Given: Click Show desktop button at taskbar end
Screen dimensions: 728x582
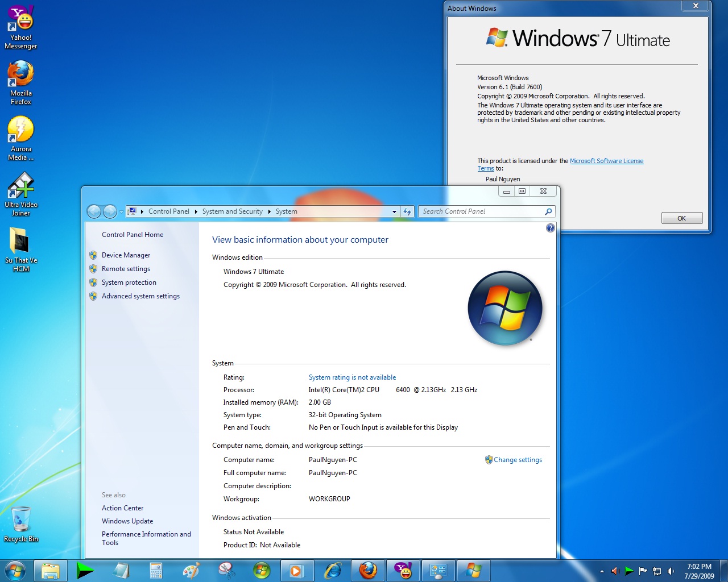Looking at the screenshot, I should (723, 571).
